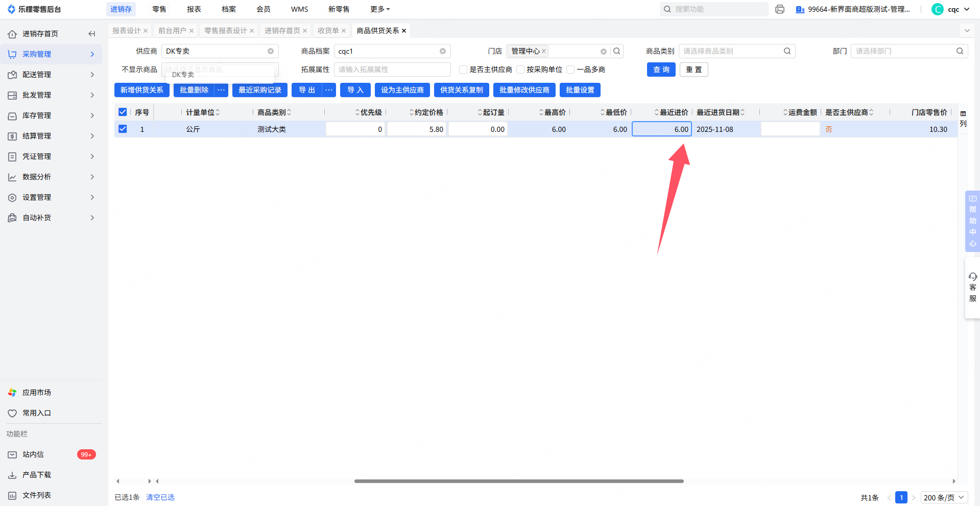Switch to the 档案 top menu
This screenshot has width=980, height=506.
pyautogui.click(x=229, y=9)
